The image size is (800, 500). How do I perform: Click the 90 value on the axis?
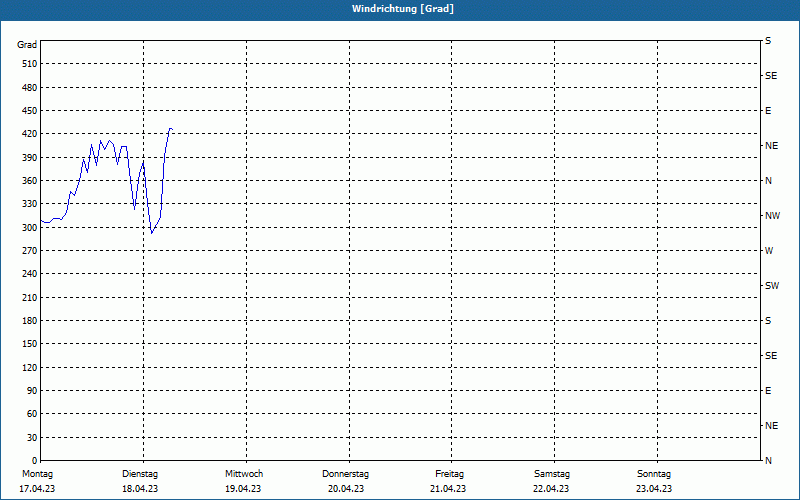pyautogui.click(x=32, y=391)
